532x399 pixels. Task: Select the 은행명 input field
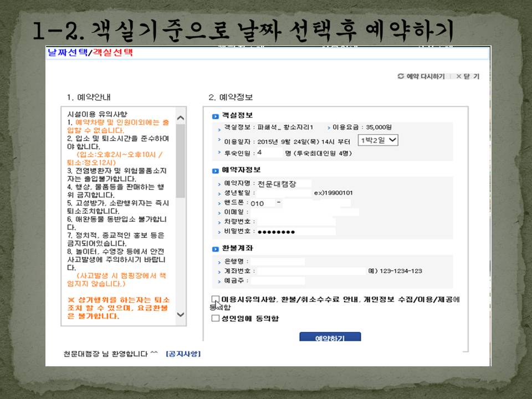click(x=279, y=261)
